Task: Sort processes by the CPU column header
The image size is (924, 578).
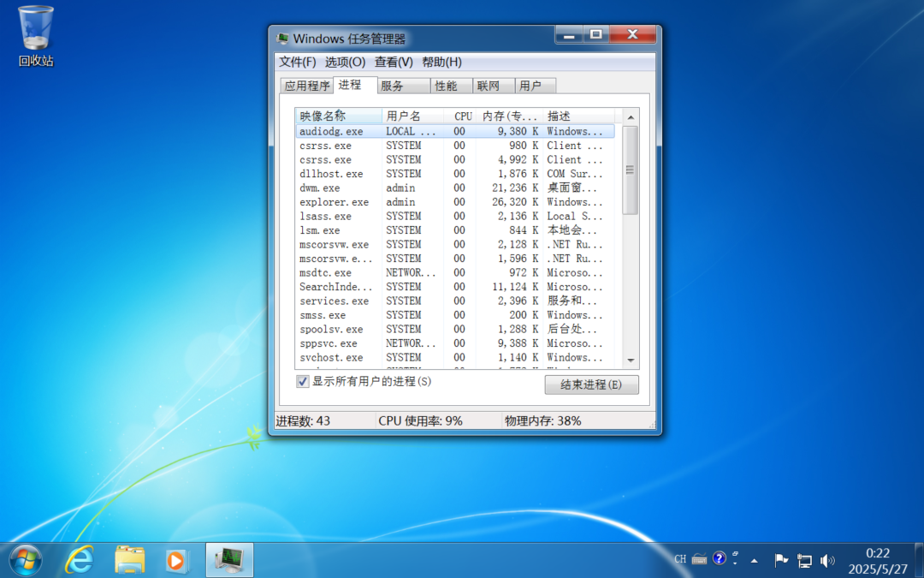Action: click(x=462, y=116)
